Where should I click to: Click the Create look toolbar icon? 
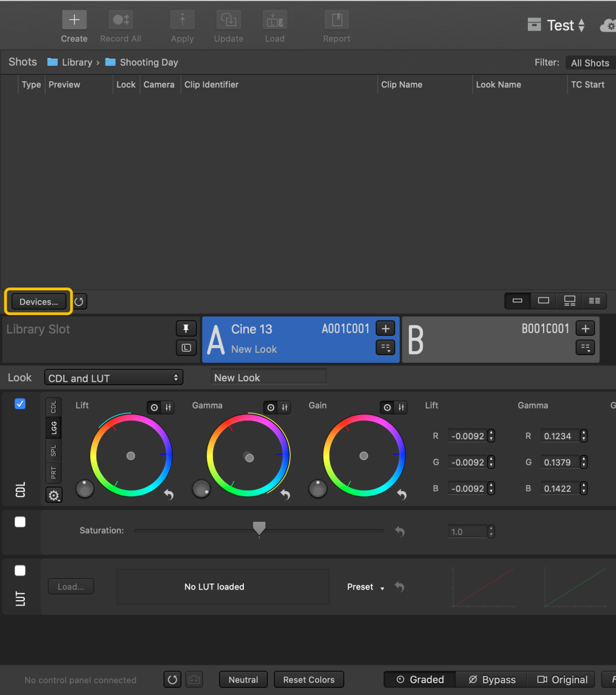[x=74, y=21]
